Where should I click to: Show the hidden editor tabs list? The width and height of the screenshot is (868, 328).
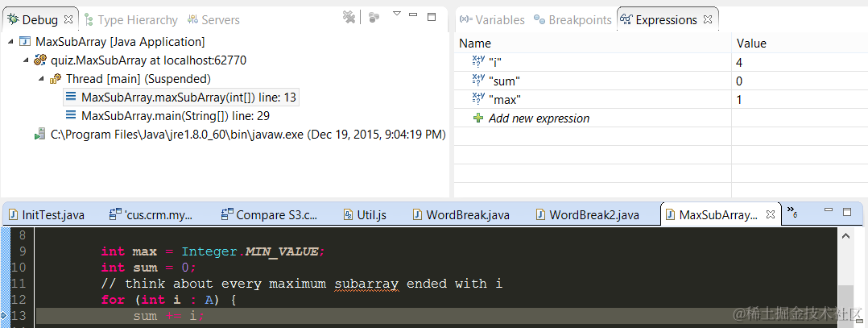791,210
